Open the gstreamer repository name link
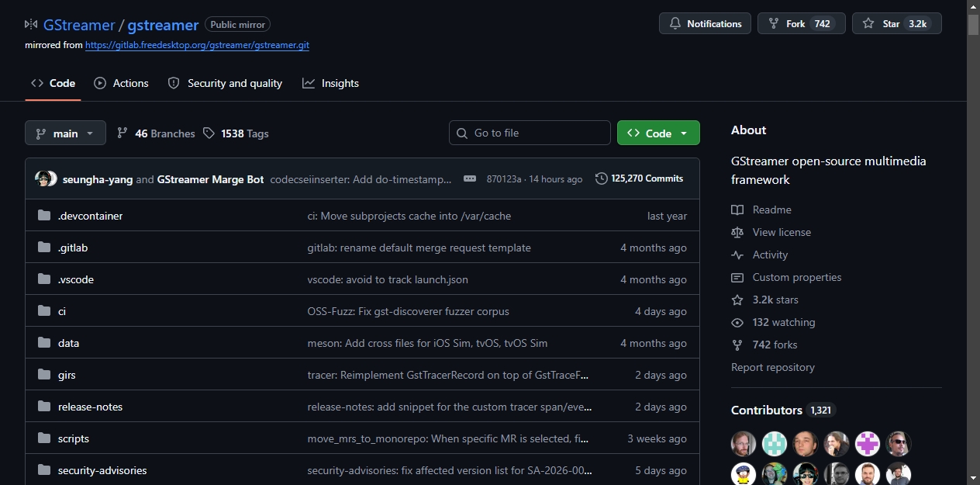 (163, 25)
